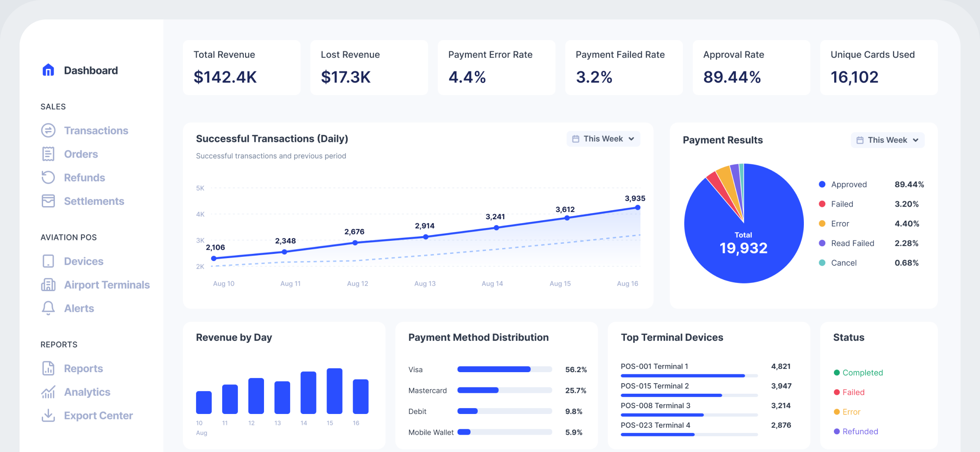Viewport: 980px width, 452px height.
Task: Click calendar icon in Successful Transactions filter
Action: point(575,139)
